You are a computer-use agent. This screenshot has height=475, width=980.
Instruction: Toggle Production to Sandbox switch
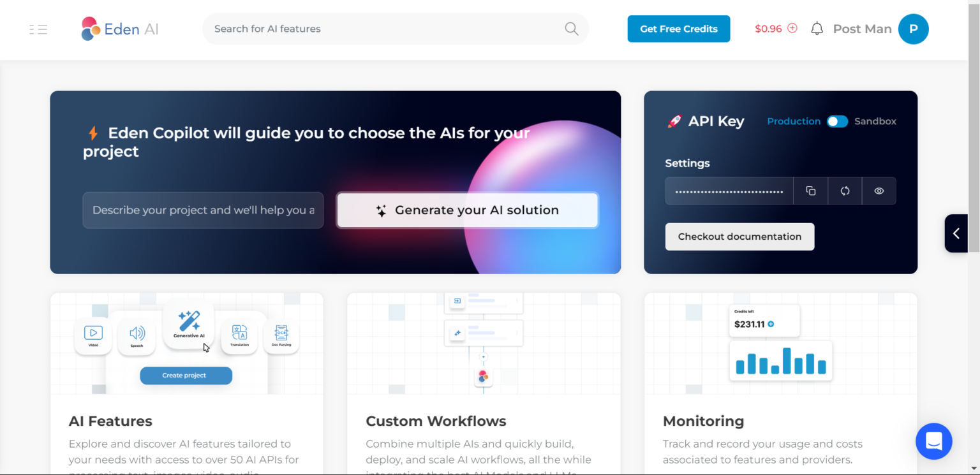837,121
